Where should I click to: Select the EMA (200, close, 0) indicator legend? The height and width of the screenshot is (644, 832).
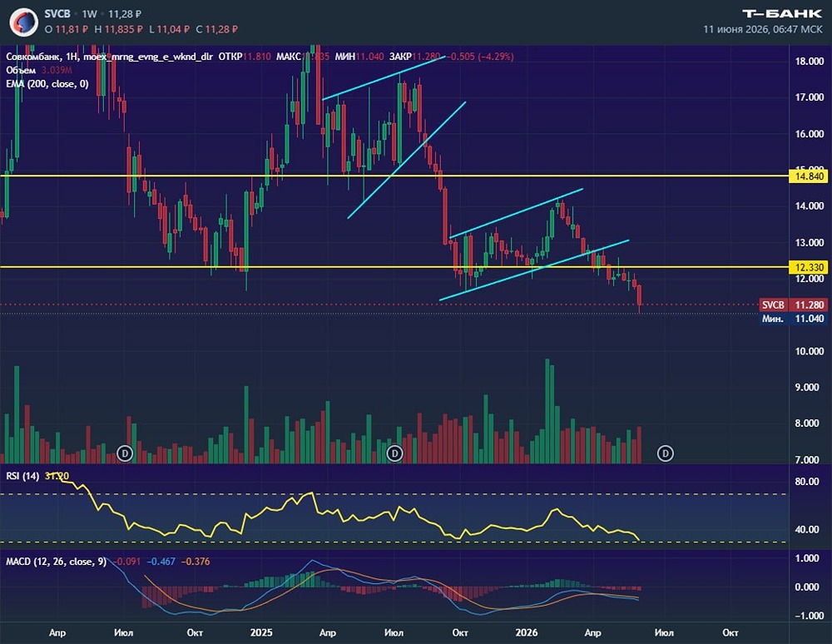[47, 84]
